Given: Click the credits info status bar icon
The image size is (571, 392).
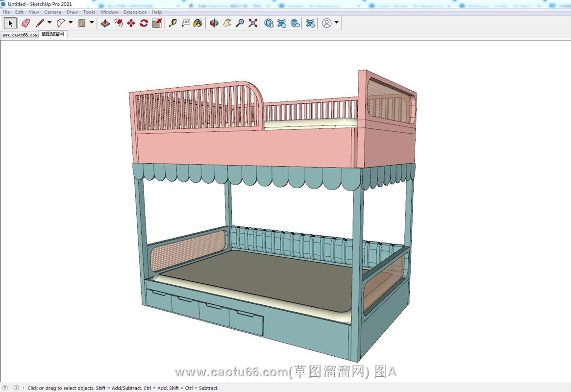Looking at the screenshot, I should (x=16, y=388).
